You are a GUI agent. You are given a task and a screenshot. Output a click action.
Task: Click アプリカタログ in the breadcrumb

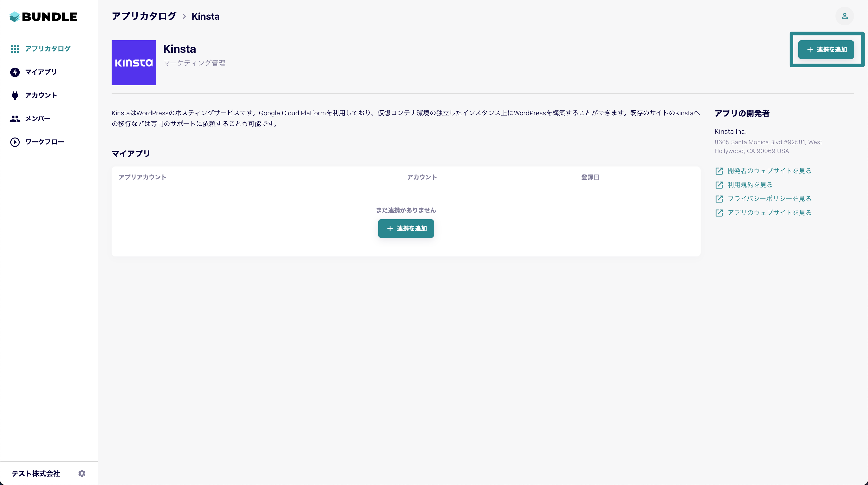(144, 16)
